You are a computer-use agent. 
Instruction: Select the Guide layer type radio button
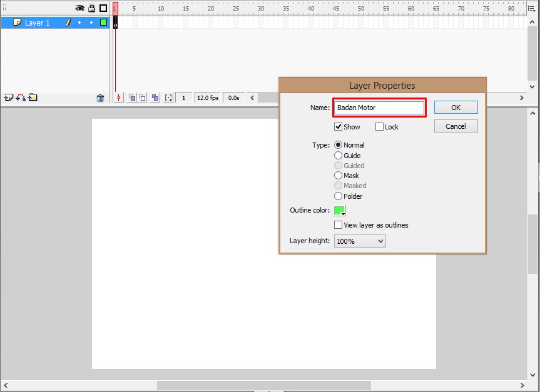click(338, 155)
